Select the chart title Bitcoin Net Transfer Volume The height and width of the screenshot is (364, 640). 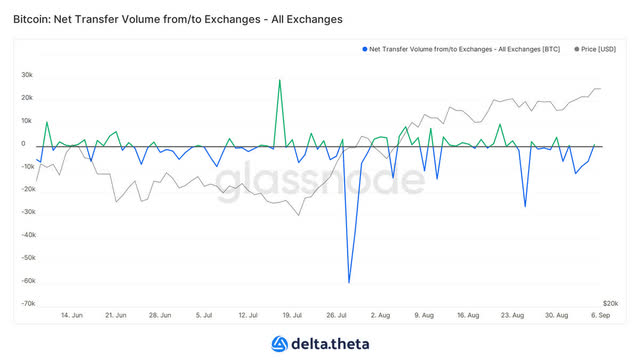point(178,19)
